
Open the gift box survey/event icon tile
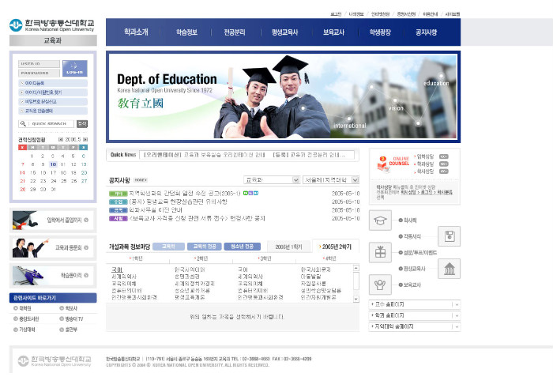tap(380, 252)
